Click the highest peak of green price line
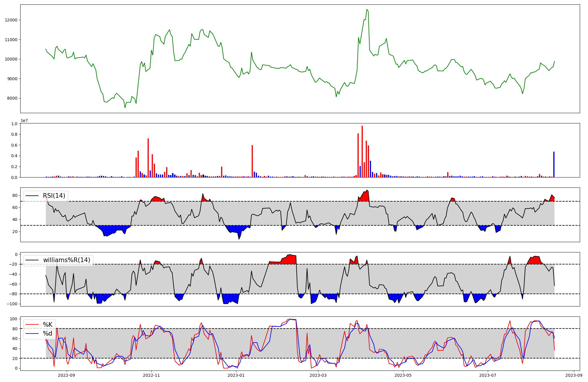Viewport: 588px width, 382px height. click(x=367, y=9)
